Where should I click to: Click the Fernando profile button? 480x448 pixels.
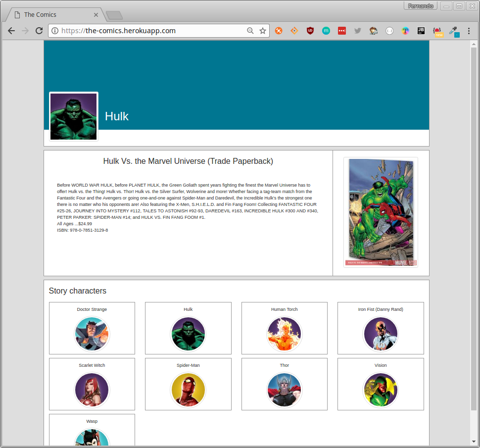pyautogui.click(x=421, y=6)
